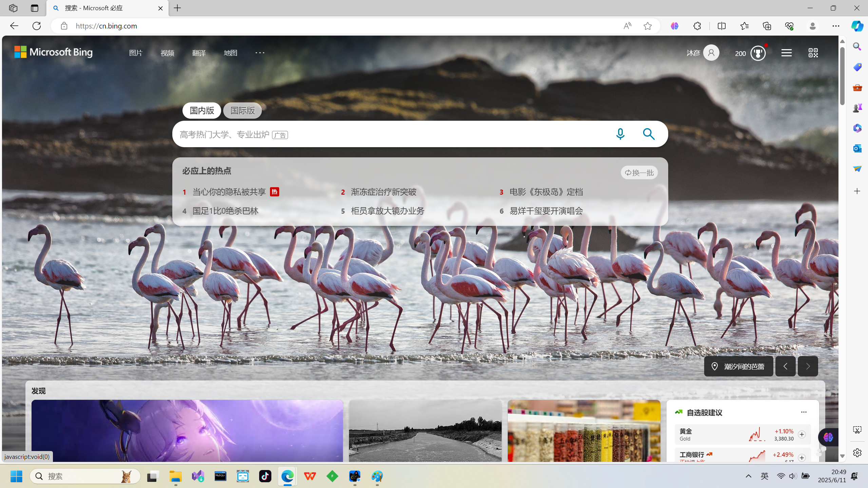Screen dimensions: 868x488
Task: Open split screen view icon
Action: [x=721, y=26]
